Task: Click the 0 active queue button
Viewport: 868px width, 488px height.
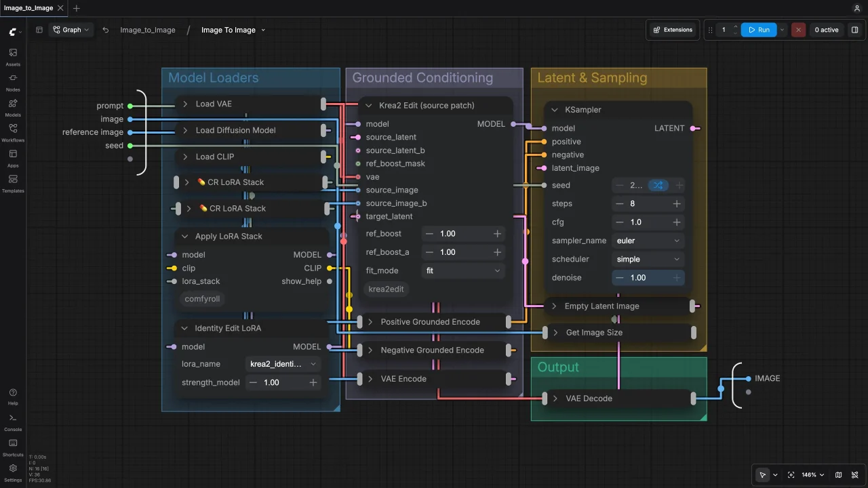Action: click(827, 30)
